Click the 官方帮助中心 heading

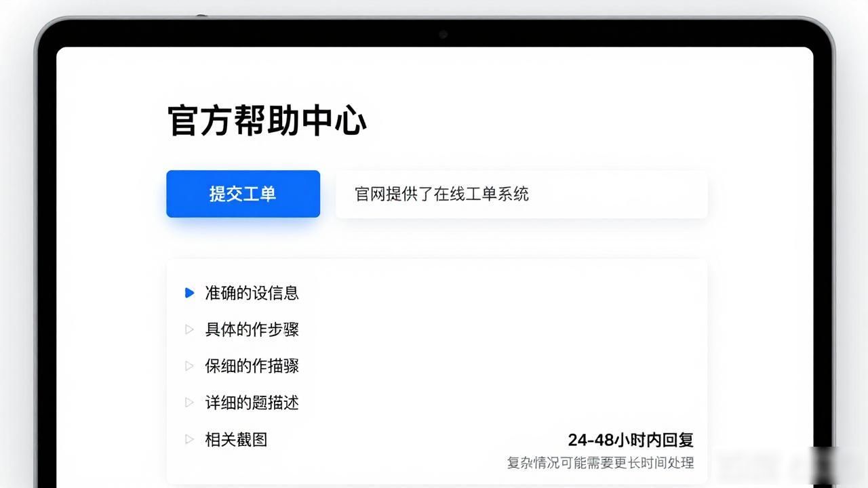pos(267,121)
